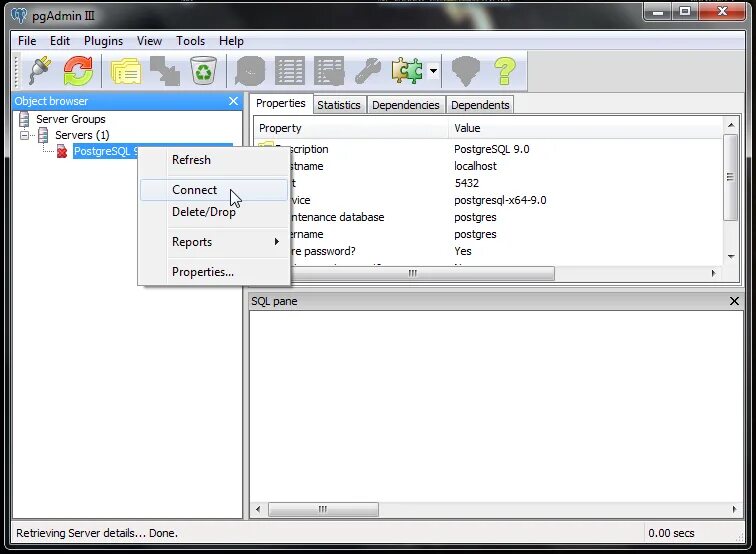Select the Server Groups tree item

tap(70, 119)
